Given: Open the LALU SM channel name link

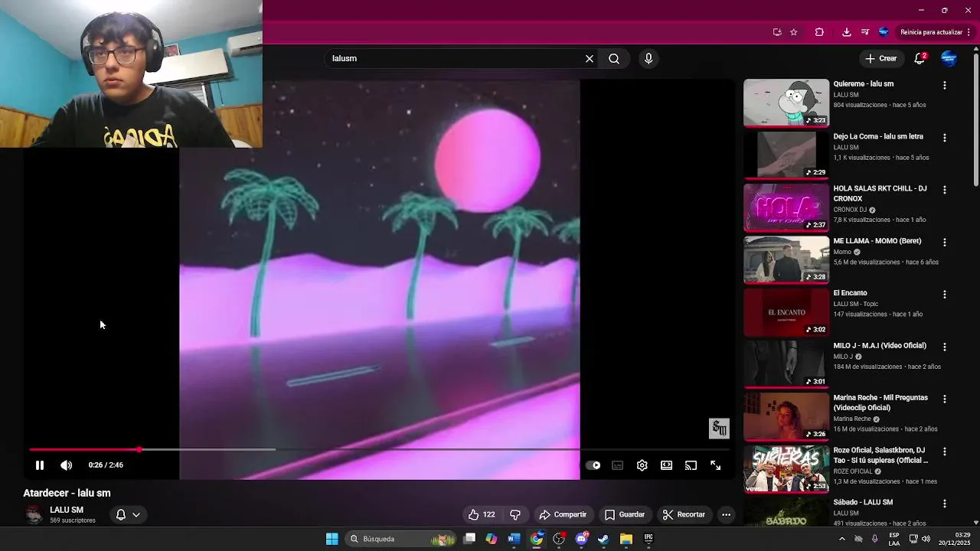Looking at the screenshot, I should pyautogui.click(x=67, y=510).
